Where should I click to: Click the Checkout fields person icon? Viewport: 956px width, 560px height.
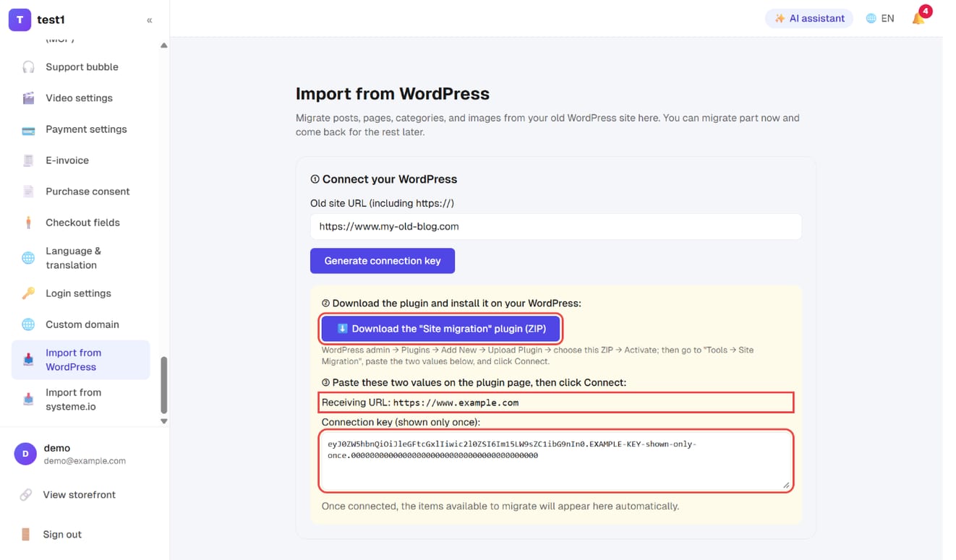(x=28, y=223)
